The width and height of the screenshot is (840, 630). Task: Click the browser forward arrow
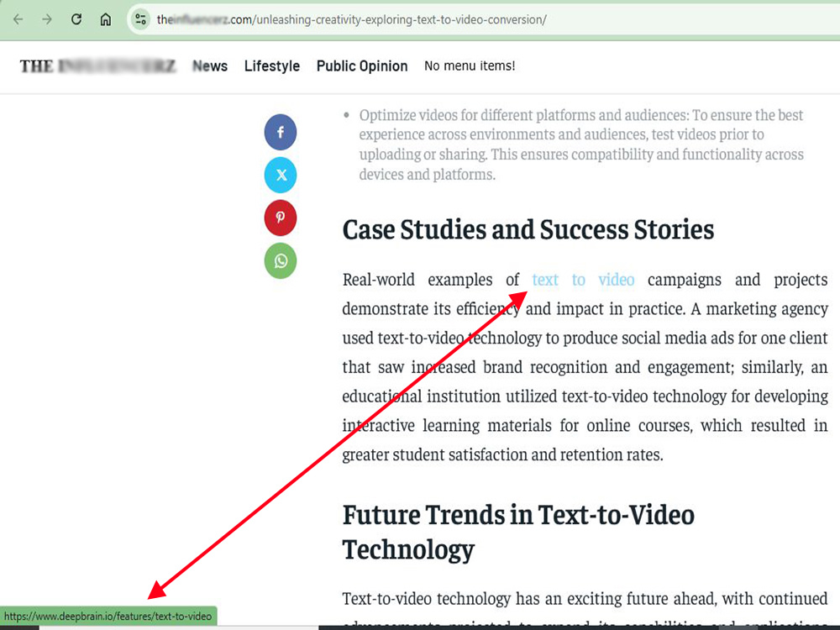click(47, 20)
